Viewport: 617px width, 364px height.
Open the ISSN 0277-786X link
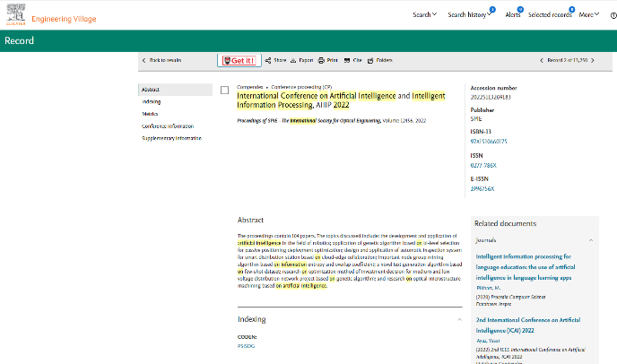point(483,165)
